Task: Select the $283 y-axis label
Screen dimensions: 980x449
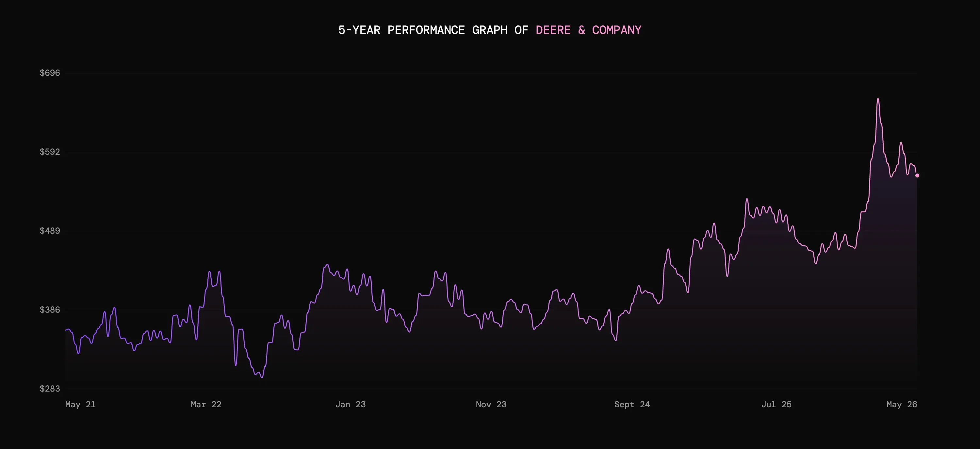Action: coord(50,389)
